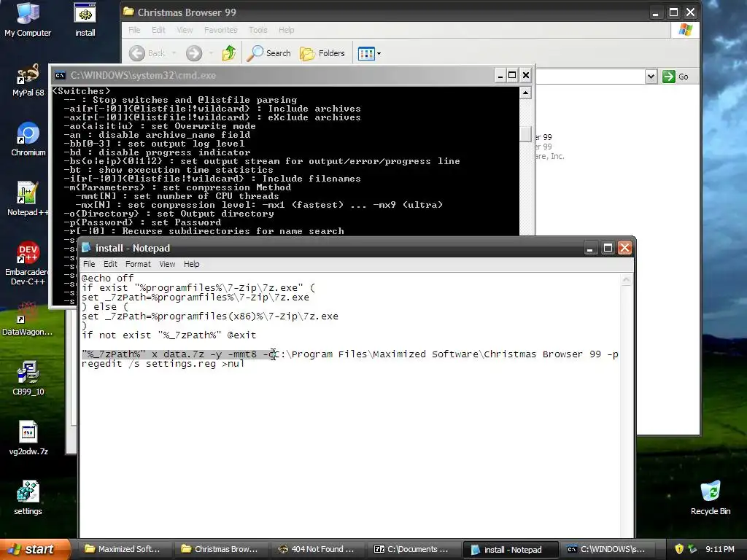This screenshot has height=560, width=747.
Task: Open Notepad File menu
Action: click(x=89, y=264)
